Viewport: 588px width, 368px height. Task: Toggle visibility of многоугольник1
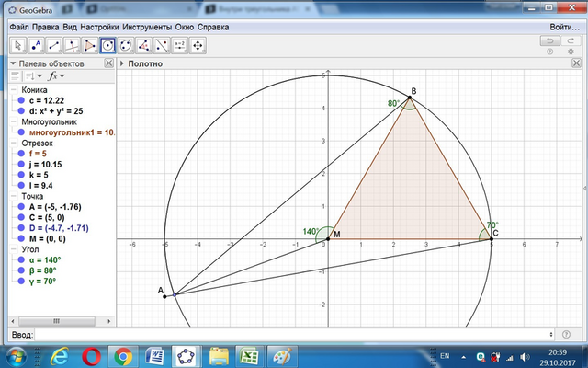21,132
